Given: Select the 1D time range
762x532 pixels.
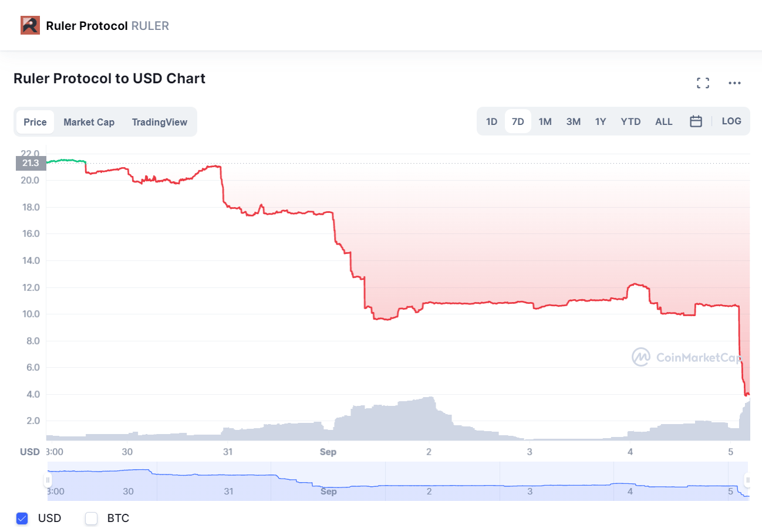Looking at the screenshot, I should (x=491, y=121).
